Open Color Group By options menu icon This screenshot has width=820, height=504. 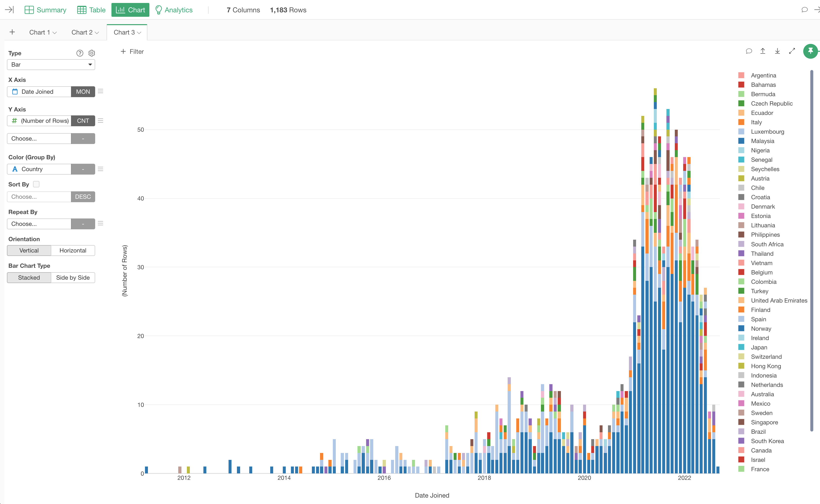coord(100,169)
